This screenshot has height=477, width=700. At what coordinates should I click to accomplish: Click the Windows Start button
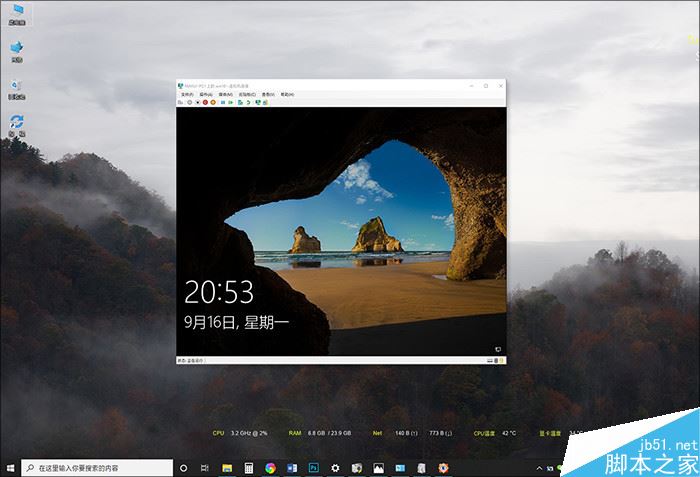[x=10, y=467]
